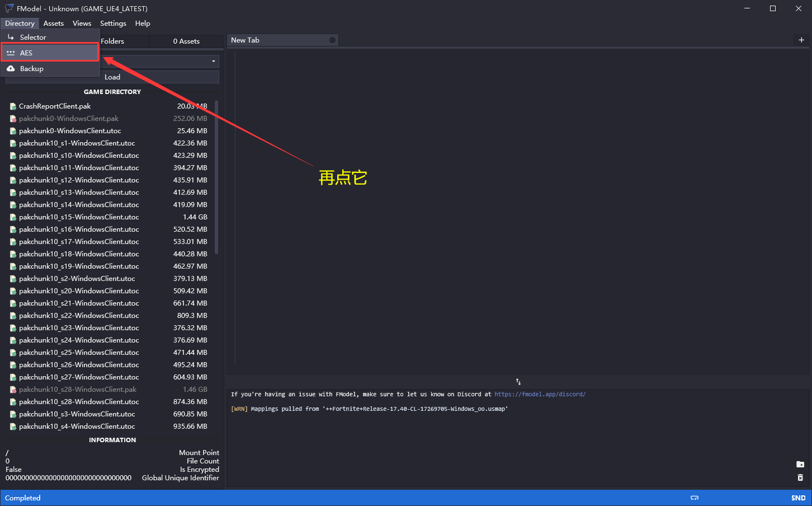Click the game directory list scrollbar
Image resolution: width=812 pixels, height=506 pixels.
click(x=216, y=178)
